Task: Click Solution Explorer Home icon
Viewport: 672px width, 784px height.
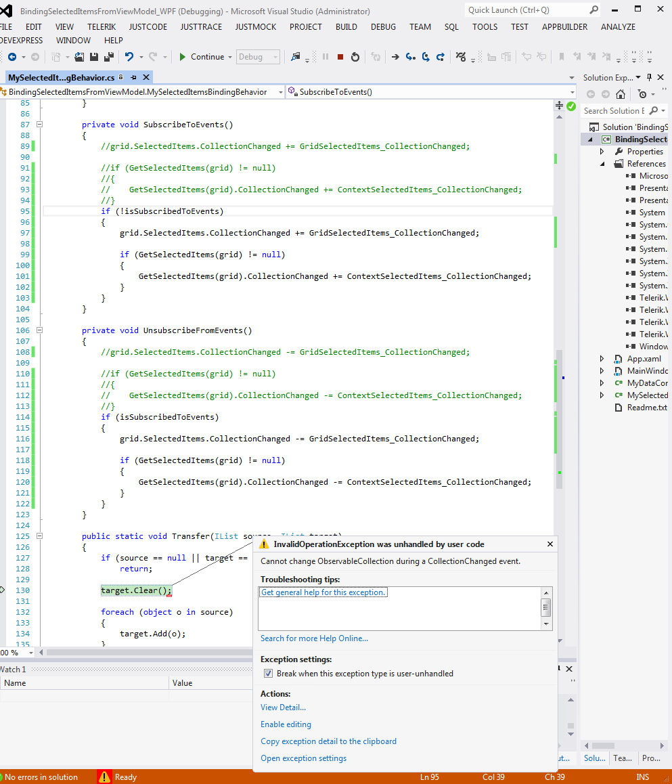Action: point(622,94)
